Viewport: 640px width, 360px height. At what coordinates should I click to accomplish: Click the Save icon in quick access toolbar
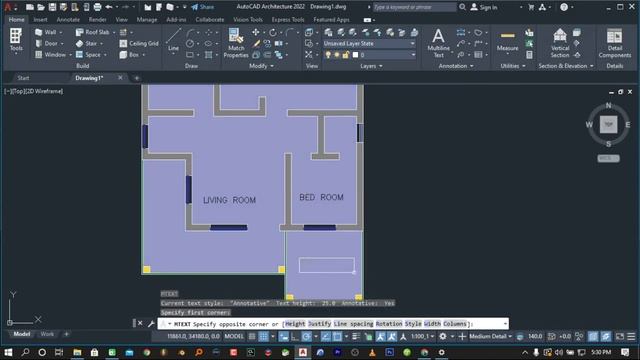pos(52,7)
